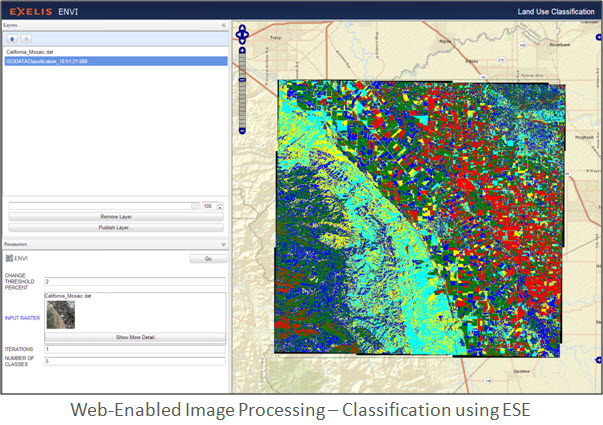Click the opacity value stepper arrows
This screenshot has height=425, width=603.
221,206
